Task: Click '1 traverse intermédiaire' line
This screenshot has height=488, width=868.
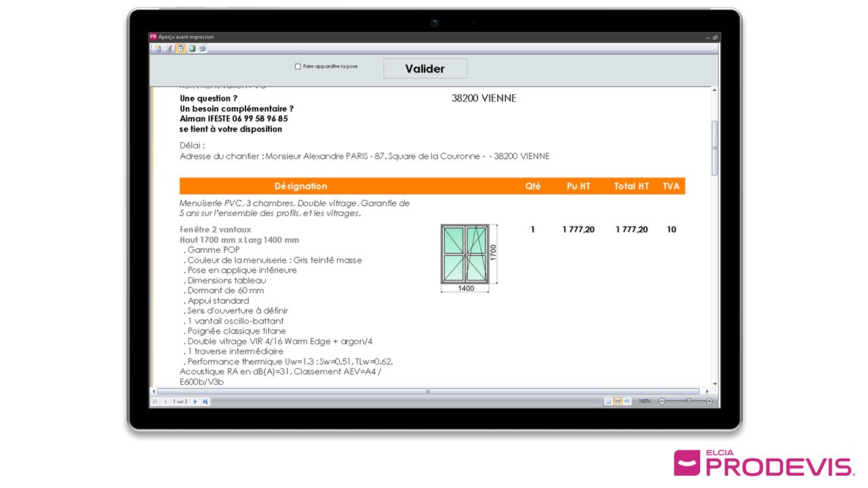Action: tap(233, 352)
